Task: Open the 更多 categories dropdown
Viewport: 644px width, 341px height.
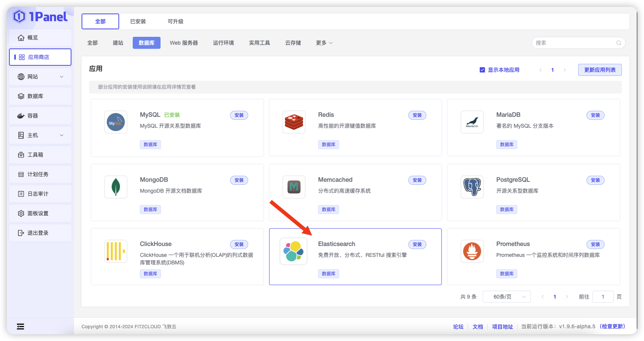Action: 324,43
